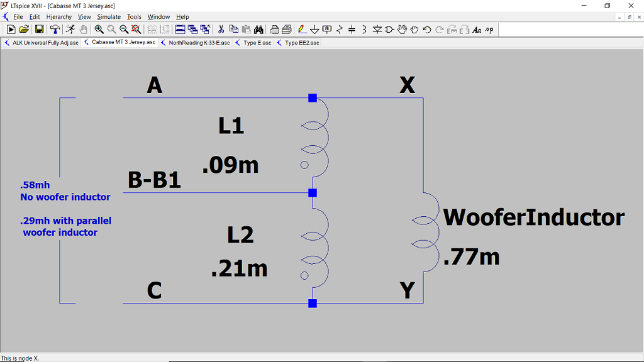Image resolution: width=644 pixels, height=362 pixels.
Task: Save the schematic with floppy icon
Action: click(39, 29)
